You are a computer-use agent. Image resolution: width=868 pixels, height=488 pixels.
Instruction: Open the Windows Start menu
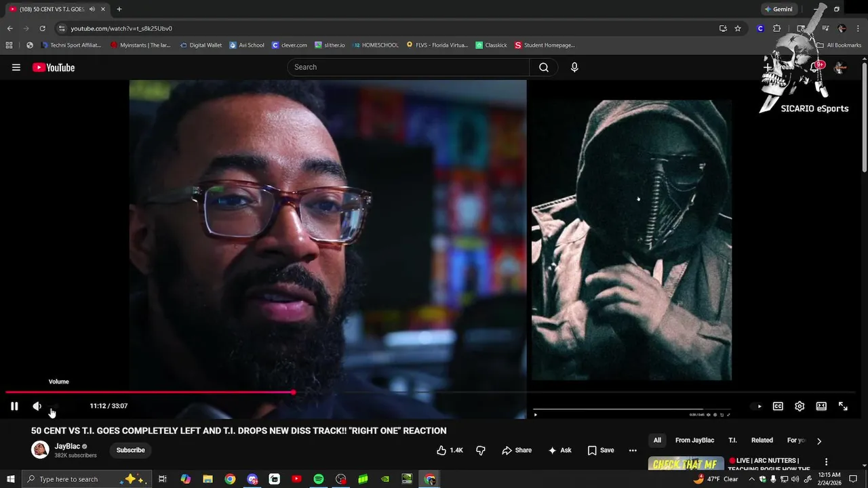[x=11, y=479]
